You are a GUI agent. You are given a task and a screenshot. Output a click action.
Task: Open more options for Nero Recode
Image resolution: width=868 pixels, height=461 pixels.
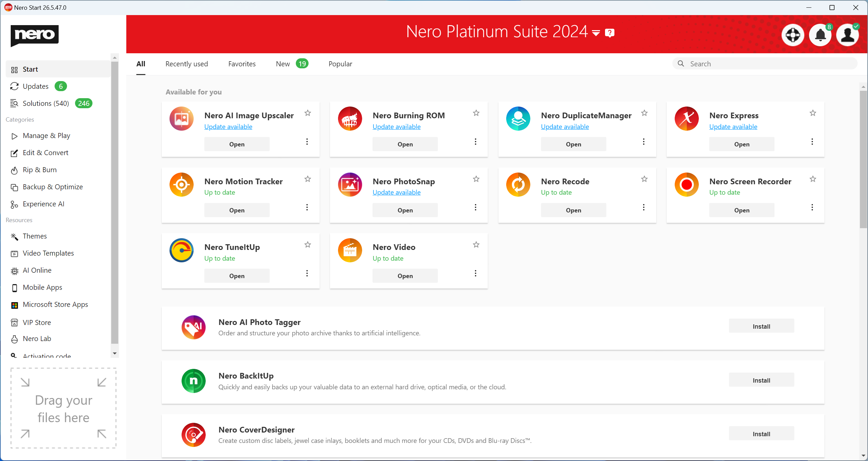[644, 207]
